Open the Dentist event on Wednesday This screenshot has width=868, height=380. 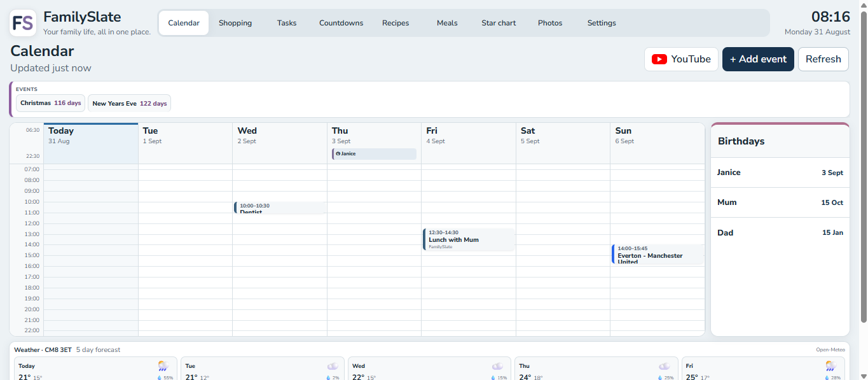(x=280, y=208)
